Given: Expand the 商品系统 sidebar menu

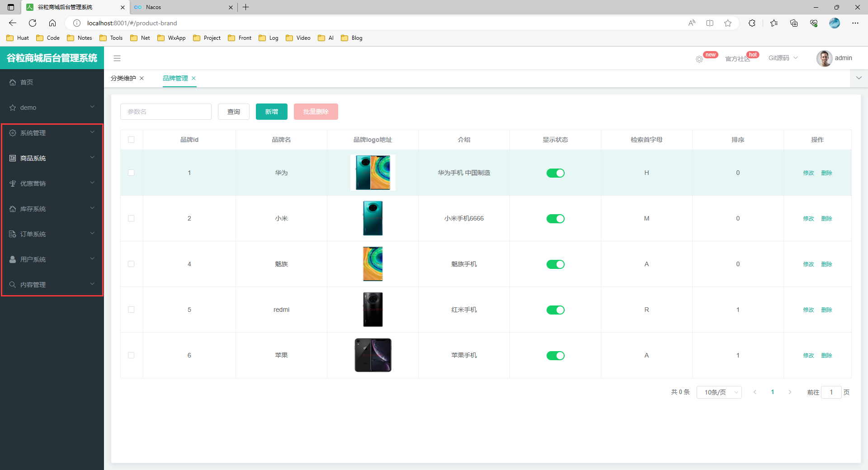Looking at the screenshot, I should (x=52, y=158).
